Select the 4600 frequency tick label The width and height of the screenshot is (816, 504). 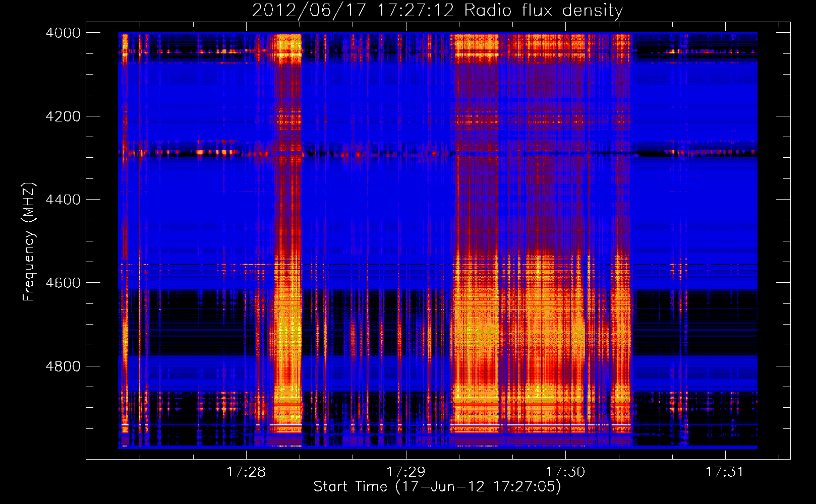(x=63, y=283)
